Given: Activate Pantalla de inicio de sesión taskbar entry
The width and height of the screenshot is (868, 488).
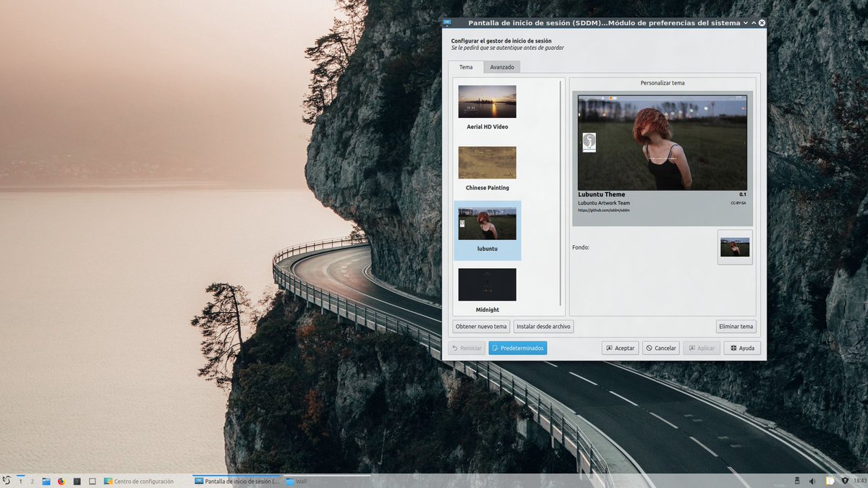Looking at the screenshot, I should (x=237, y=481).
